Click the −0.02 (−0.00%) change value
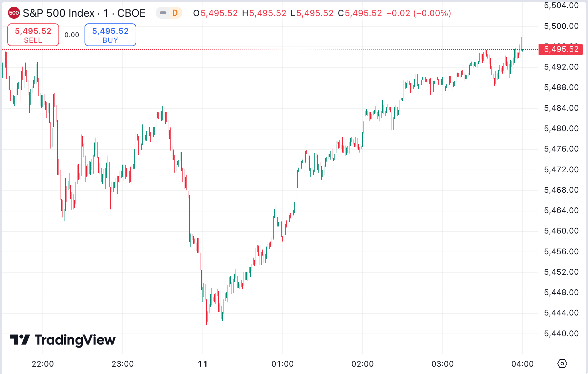This screenshot has height=374, width=588. coord(418,13)
